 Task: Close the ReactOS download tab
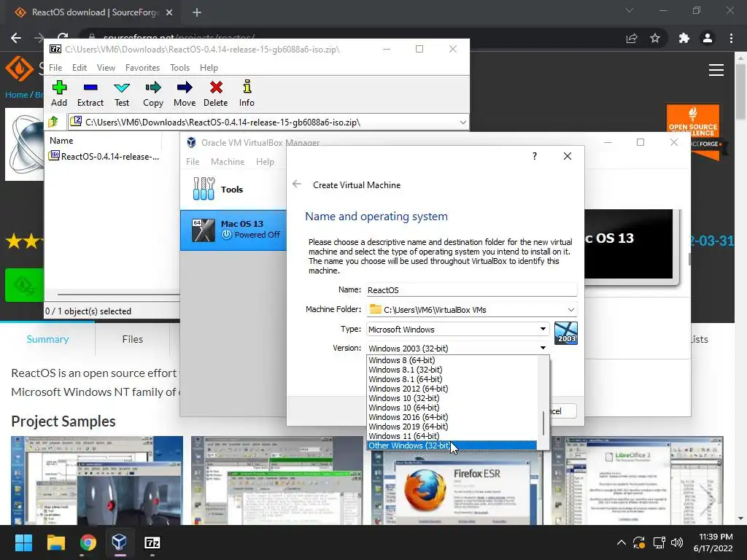pyautogui.click(x=169, y=12)
